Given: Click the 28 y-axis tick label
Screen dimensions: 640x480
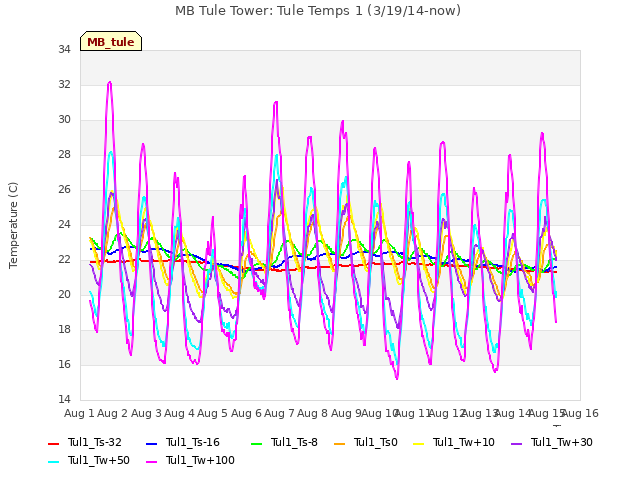Looking at the screenshot, I should (64, 155).
